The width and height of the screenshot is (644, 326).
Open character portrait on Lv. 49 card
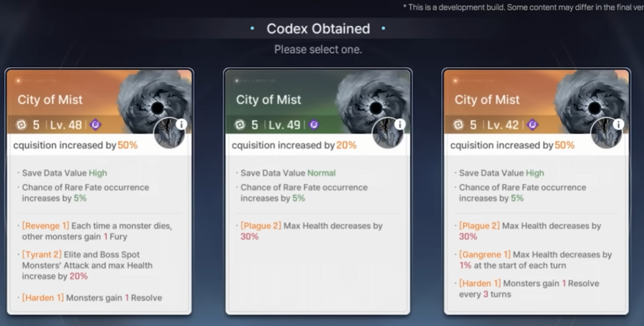[388, 133]
